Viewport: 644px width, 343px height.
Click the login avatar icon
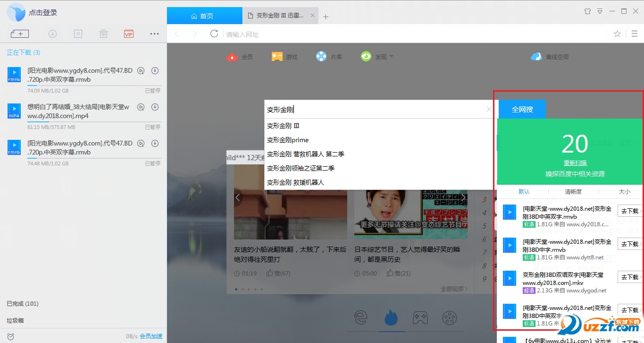(16, 12)
